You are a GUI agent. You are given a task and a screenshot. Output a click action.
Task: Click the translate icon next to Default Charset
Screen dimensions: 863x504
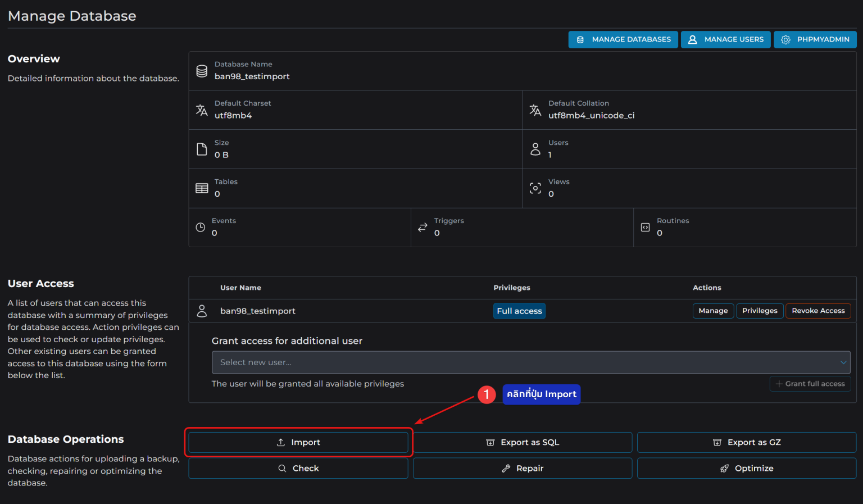tap(201, 110)
